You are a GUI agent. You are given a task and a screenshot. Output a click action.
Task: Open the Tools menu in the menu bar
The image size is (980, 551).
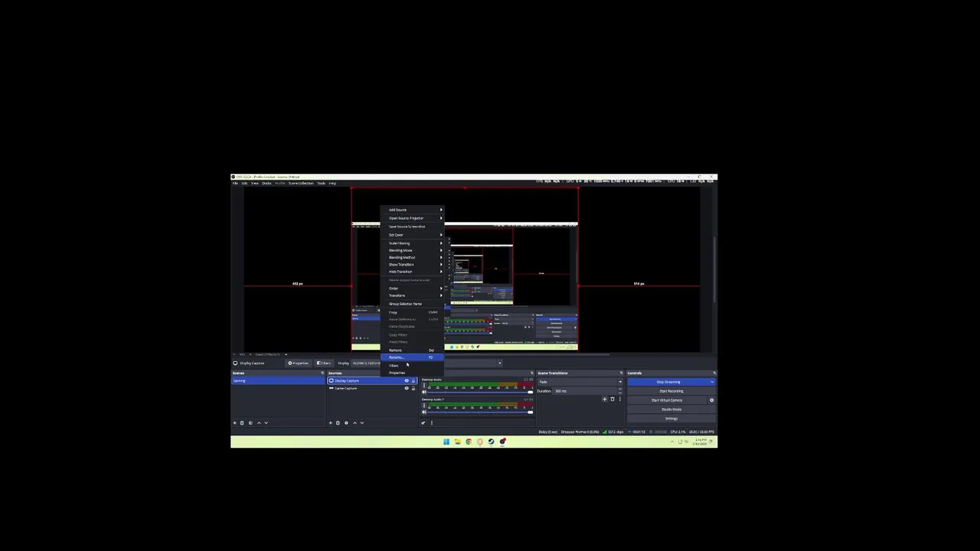[x=321, y=183]
